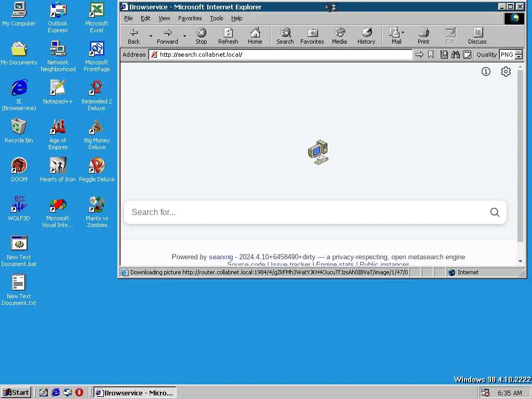This screenshot has height=399, width=532.
Task: Click the page scrollbar down arrow
Action: click(520, 261)
